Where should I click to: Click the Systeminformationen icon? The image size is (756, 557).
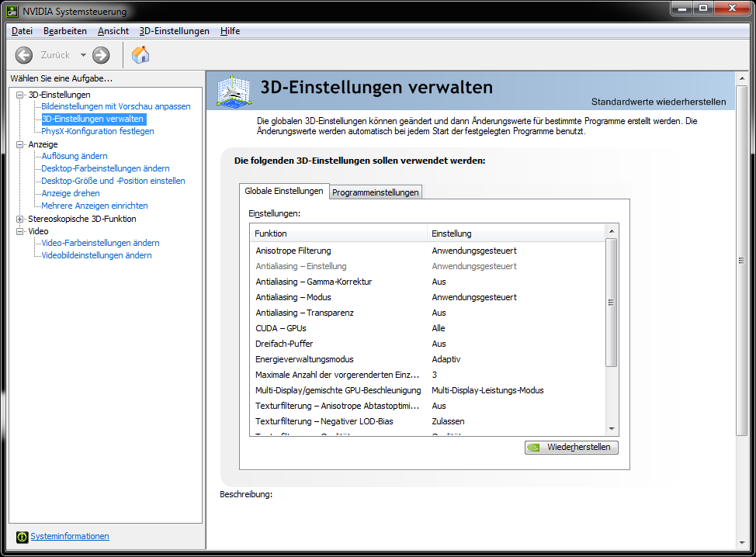click(23, 537)
